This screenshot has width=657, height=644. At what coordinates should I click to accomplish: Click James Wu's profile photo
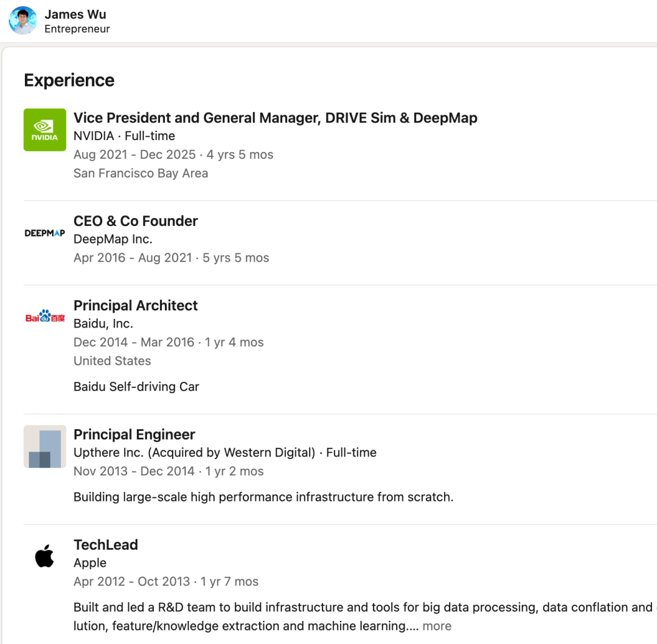pos(23,21)
